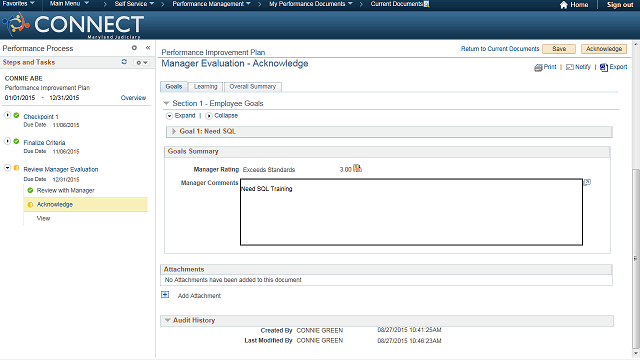Click the Export document icon
640x360 pixels.
604,67
